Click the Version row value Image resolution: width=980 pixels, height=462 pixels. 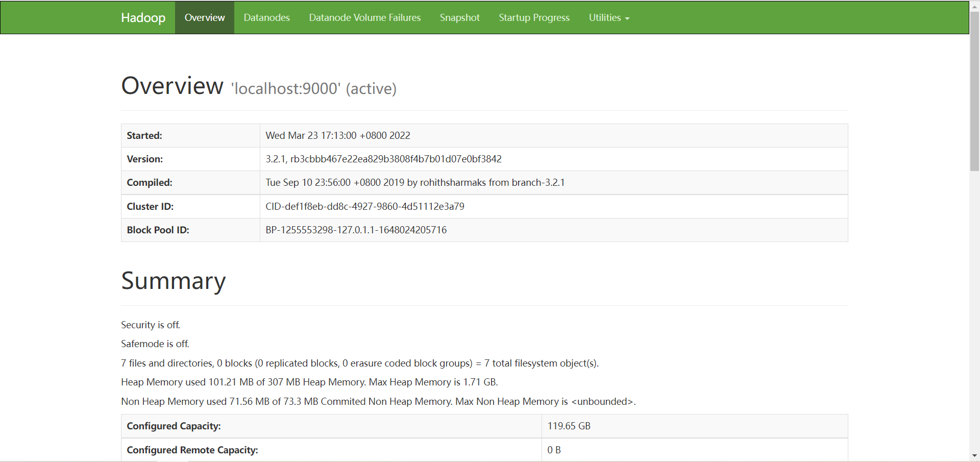click(383, 159)
